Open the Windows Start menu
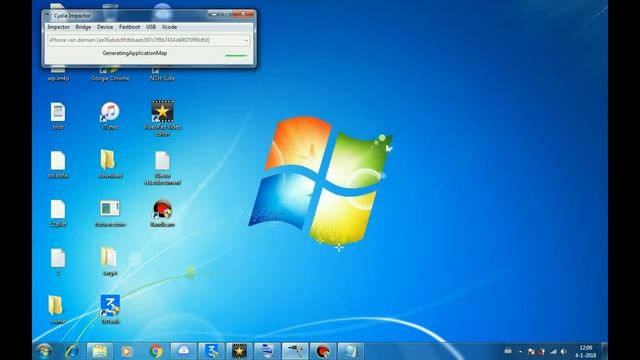The image size is (640, 360). click(44, 351)
